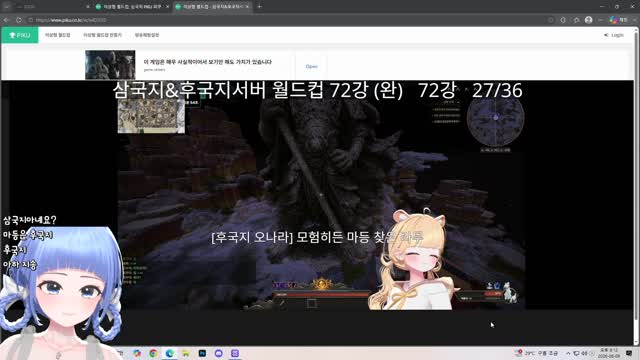Viewport: 640px width, 360px height.
Task: Open a new browser tab with the plus button
Action: pyautogui.click(x=259, y=7)
